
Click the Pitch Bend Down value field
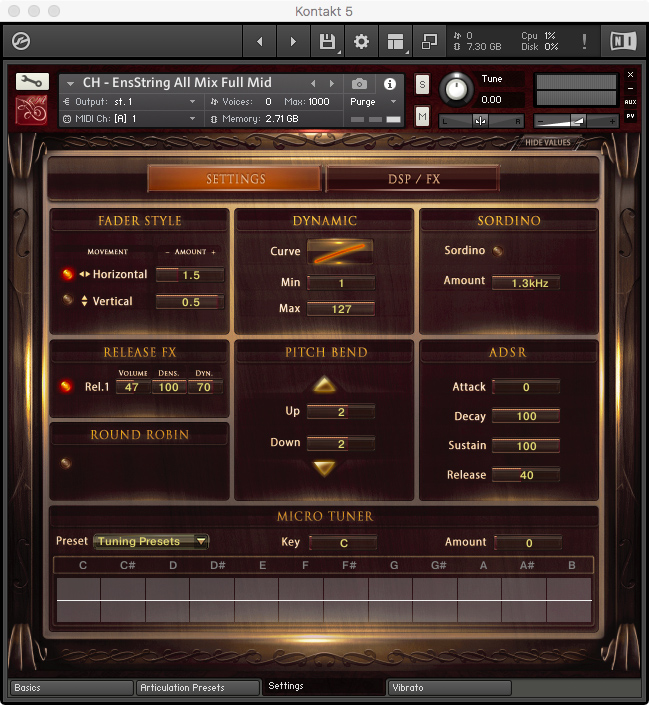pyautogui.click(x=340, y=444)
